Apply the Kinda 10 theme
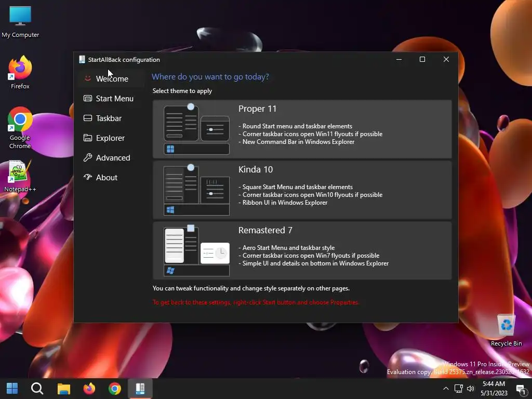532x399 pixels. (x=302, y=190)
